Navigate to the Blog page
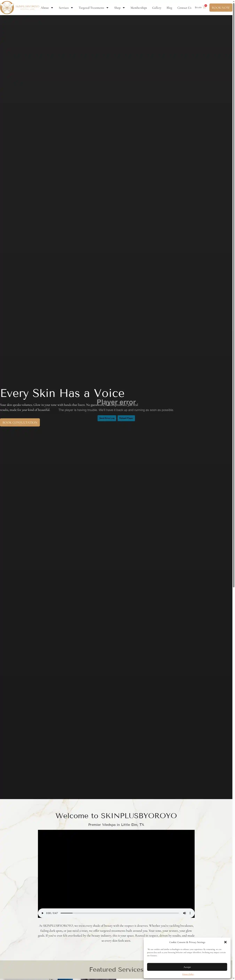 [x=169, y=8]
